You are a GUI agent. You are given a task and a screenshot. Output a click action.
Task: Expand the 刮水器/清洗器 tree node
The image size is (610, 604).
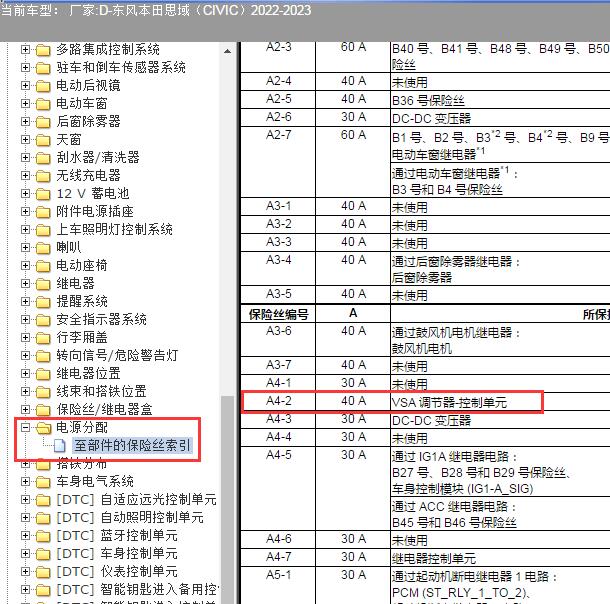25,158
